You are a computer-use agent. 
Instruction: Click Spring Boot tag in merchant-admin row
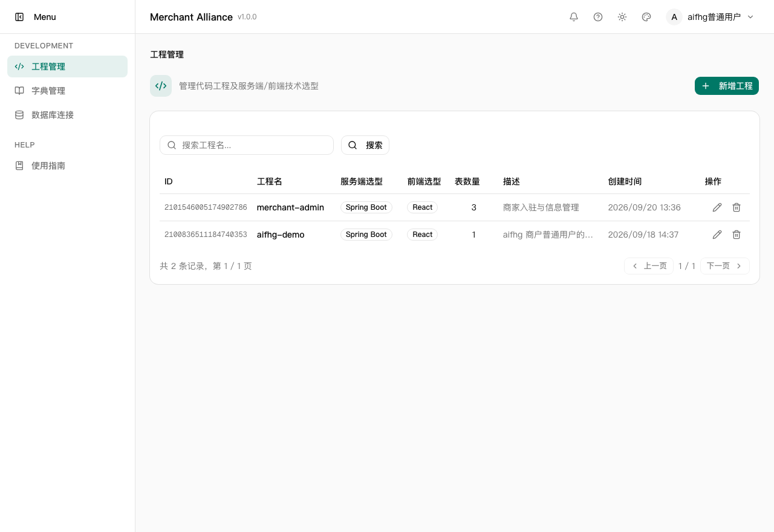pyautogui.click(x=366, y=207)
